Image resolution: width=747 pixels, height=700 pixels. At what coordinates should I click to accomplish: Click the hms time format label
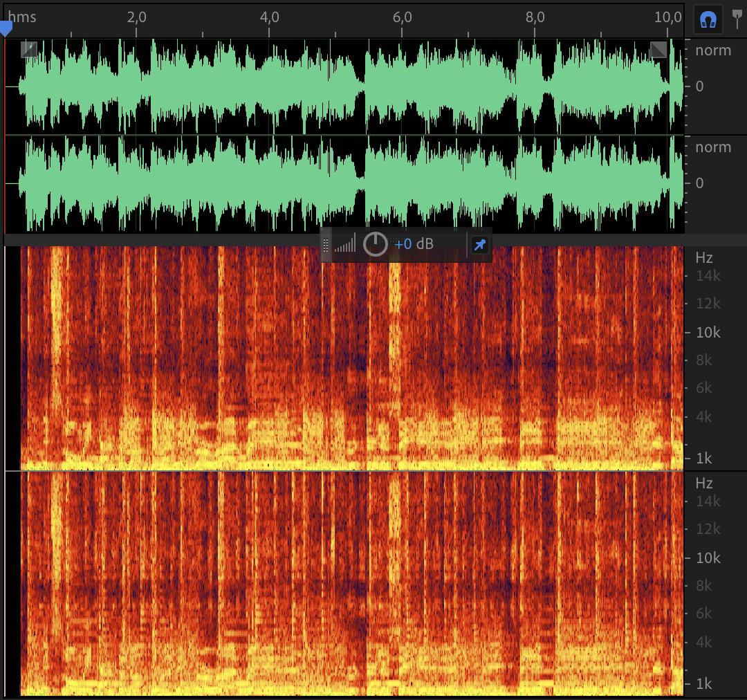[22, 17]
